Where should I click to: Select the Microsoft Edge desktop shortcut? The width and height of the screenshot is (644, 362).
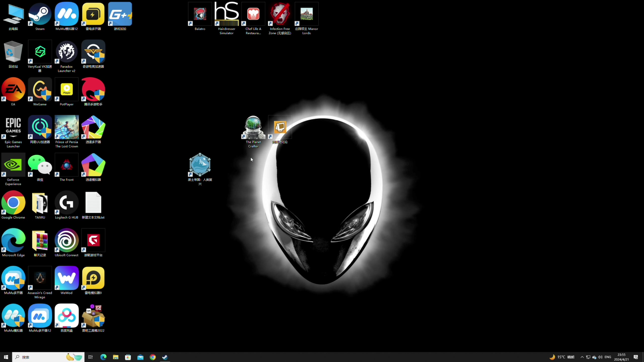(13, 243)
